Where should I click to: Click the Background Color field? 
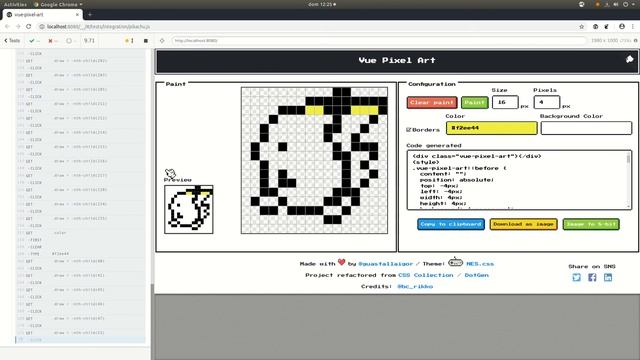586,128
